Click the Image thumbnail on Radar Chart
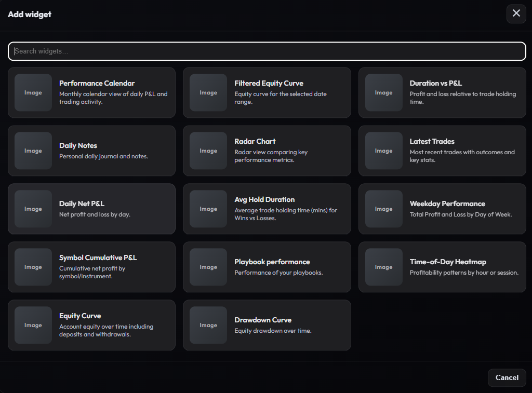532x393 pixels. click(x=208, y=151)
